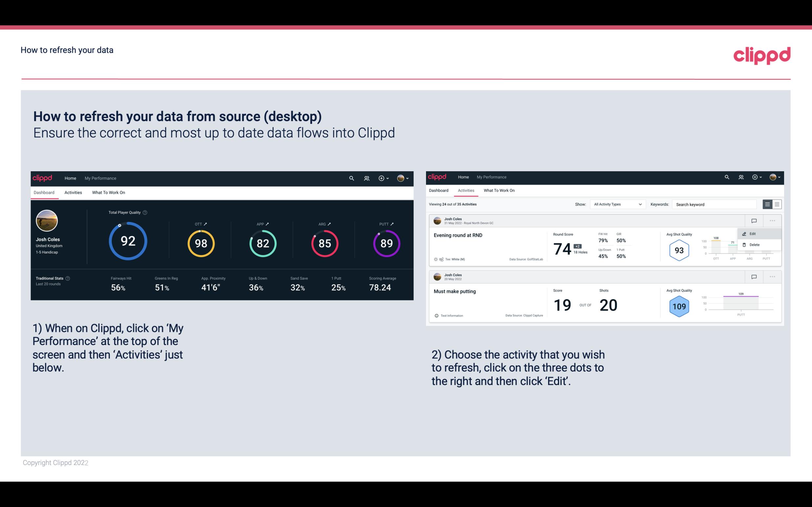Click 'What To Work On' tab

point(109,192)
